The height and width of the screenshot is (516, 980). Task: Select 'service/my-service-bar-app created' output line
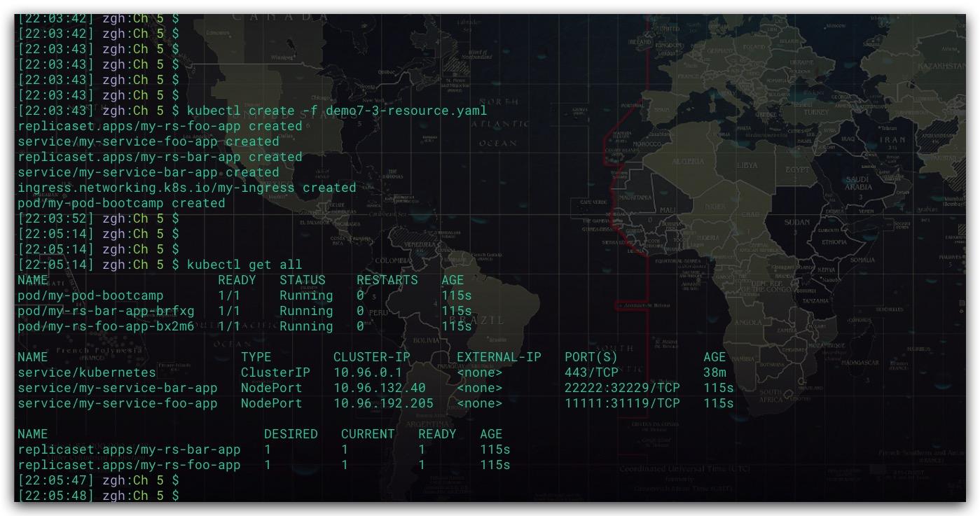point(149,172)
